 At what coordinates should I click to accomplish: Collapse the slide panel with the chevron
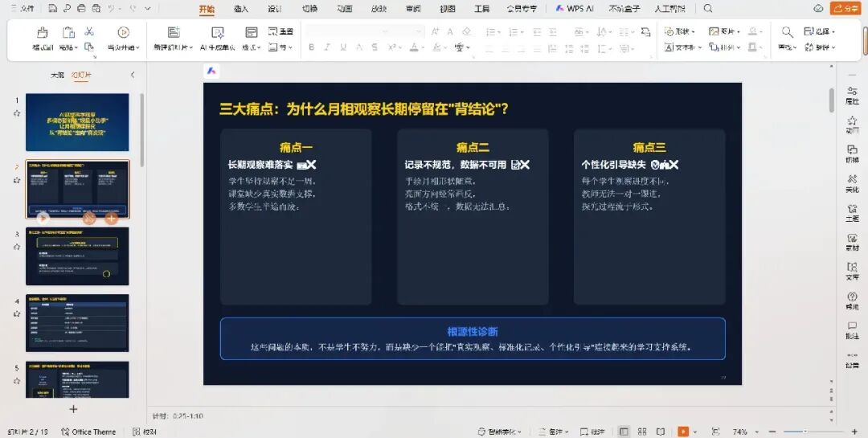[133, 75]
